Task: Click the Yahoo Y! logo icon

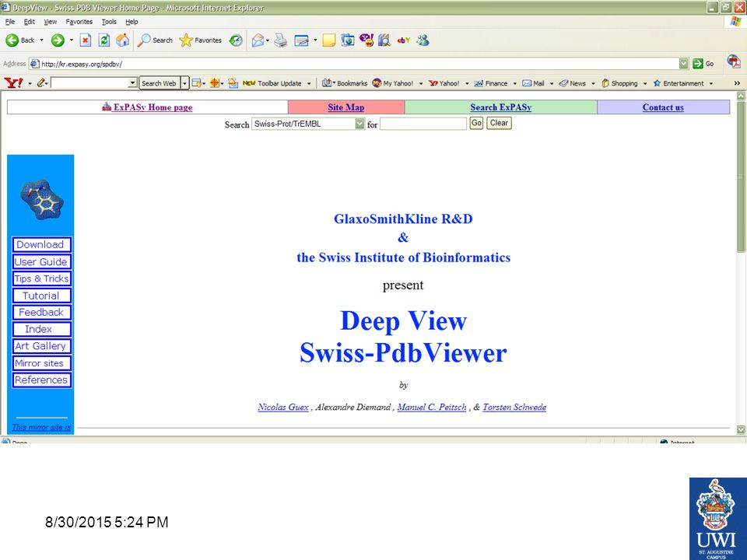Action: click(13, 83)
